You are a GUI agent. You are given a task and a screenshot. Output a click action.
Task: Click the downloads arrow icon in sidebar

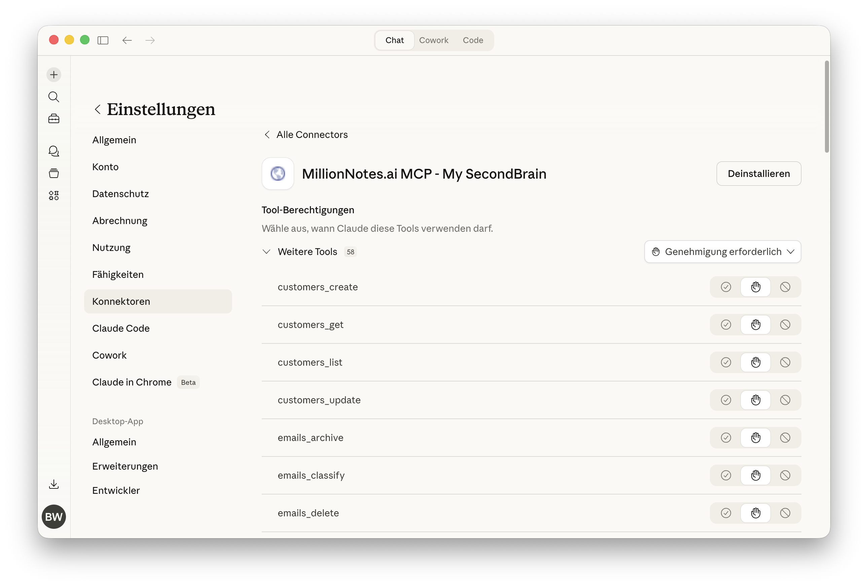[x=54, y=484]
